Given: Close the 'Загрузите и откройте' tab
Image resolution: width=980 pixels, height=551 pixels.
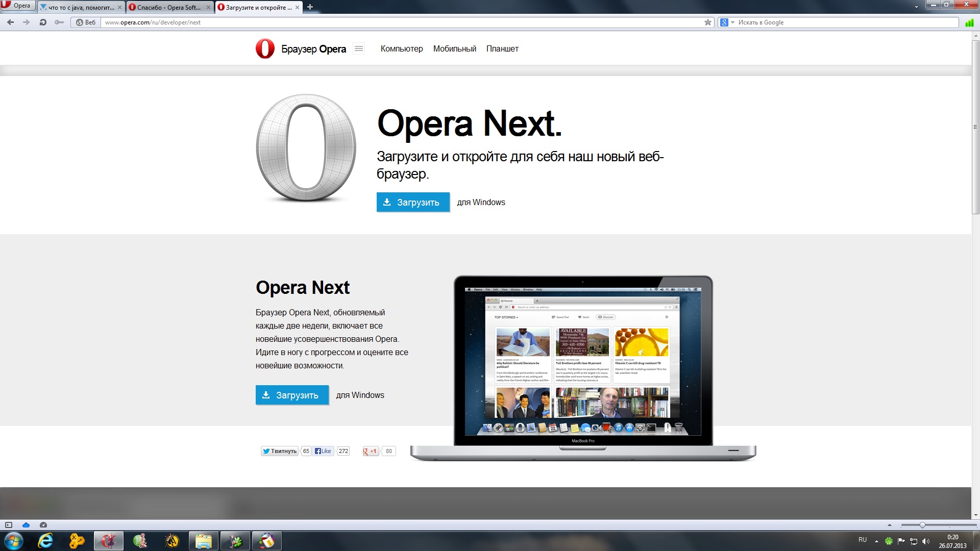Looking at the screenshot, I should pyautogui.click(x=297, y=8).
